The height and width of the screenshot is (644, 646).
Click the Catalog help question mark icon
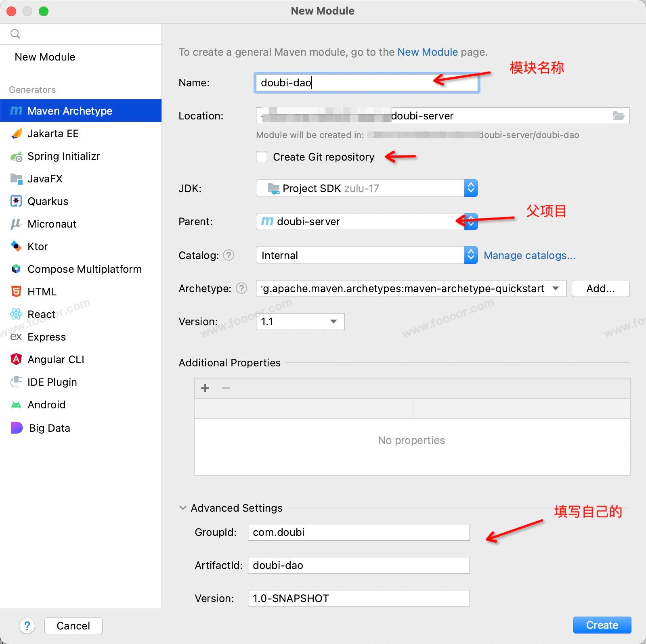click(x=229, y=255)
